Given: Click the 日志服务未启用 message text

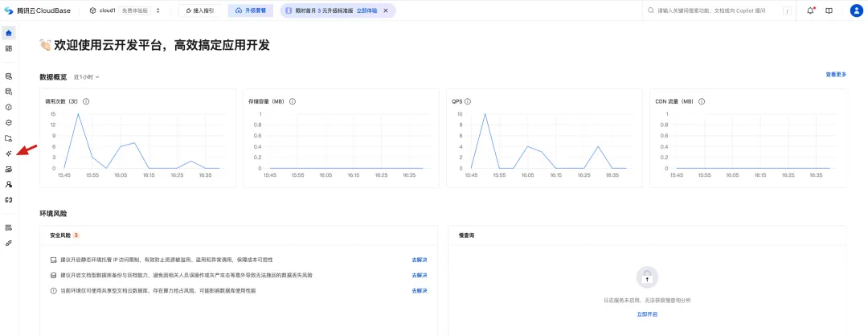Looking at the screenshot, I should [x=647, y=300].
